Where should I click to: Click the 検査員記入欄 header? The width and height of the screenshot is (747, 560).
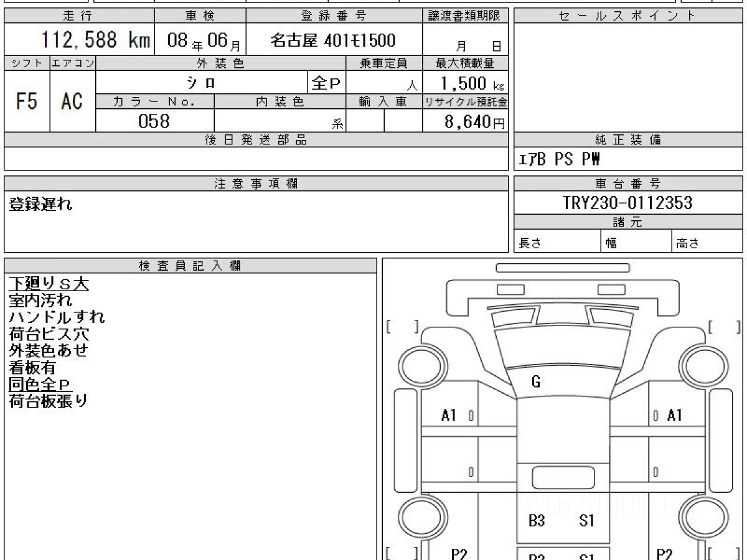click(190, 266)
